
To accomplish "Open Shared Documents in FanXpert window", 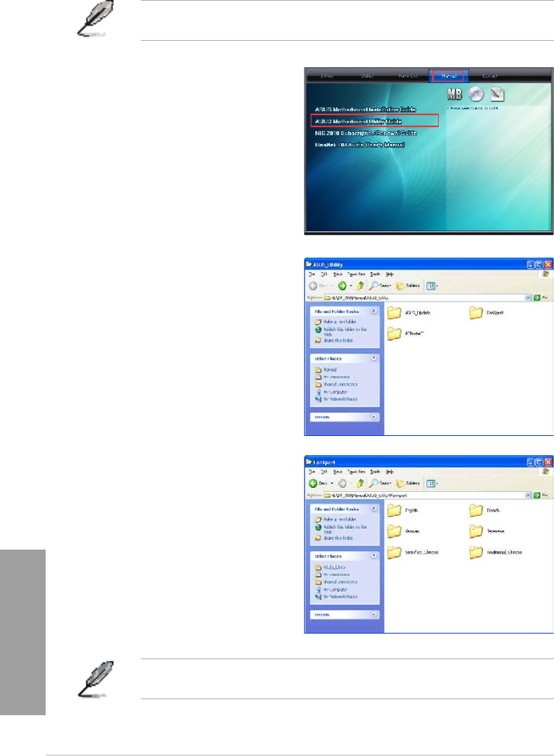I will (x=336, y=582).
